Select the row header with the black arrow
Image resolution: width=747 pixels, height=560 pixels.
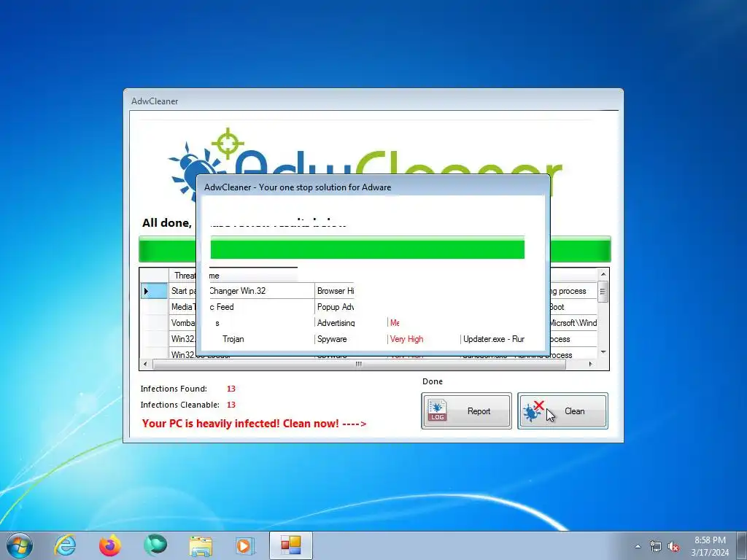click(155, 291)
